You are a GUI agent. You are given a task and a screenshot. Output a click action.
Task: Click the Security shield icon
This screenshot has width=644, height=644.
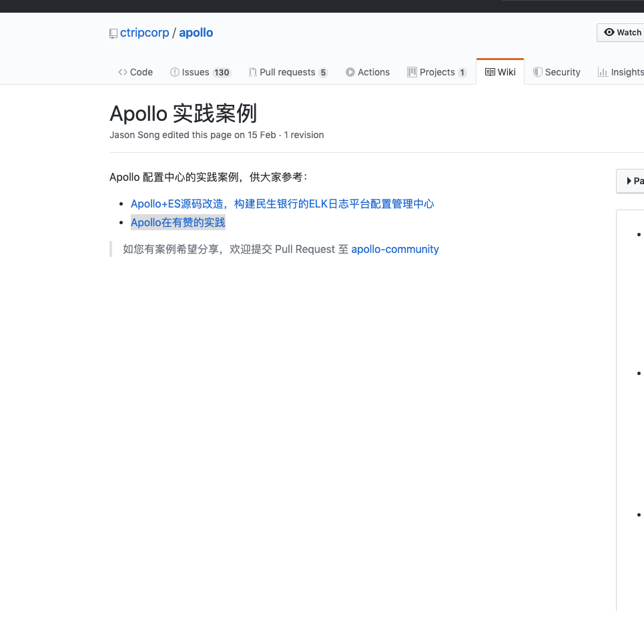(x=537, y=72)
